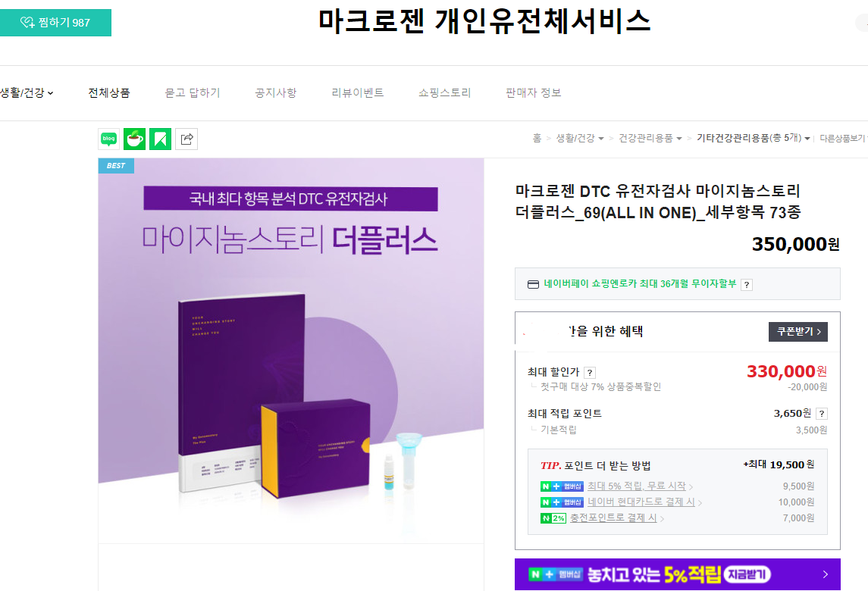The image size is (868, 591).
Task: Expand the 생활/건강 category dropdown
Action: pyautogui.click(x=27, y=93)
